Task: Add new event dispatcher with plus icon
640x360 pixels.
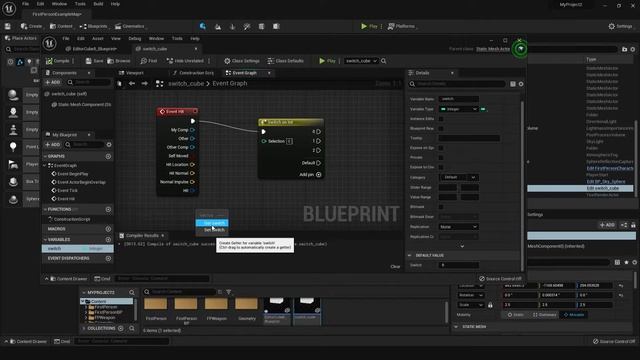Action: tap(108, 258)
